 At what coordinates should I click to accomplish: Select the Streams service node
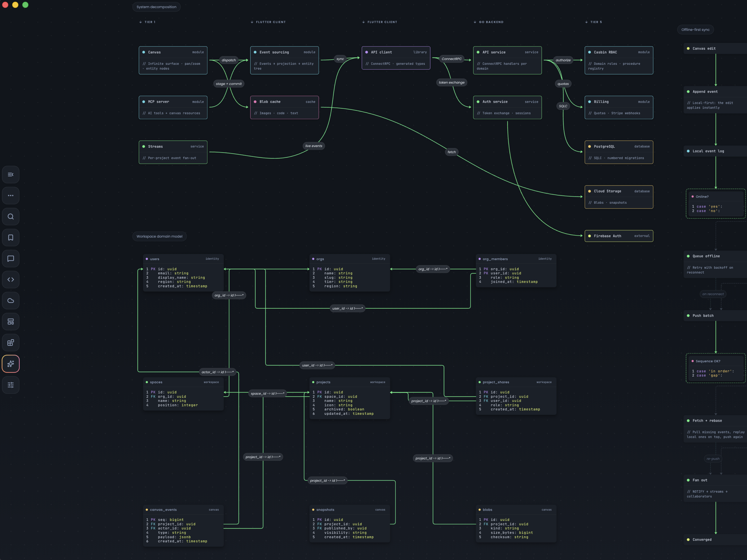tap(173, 152)
